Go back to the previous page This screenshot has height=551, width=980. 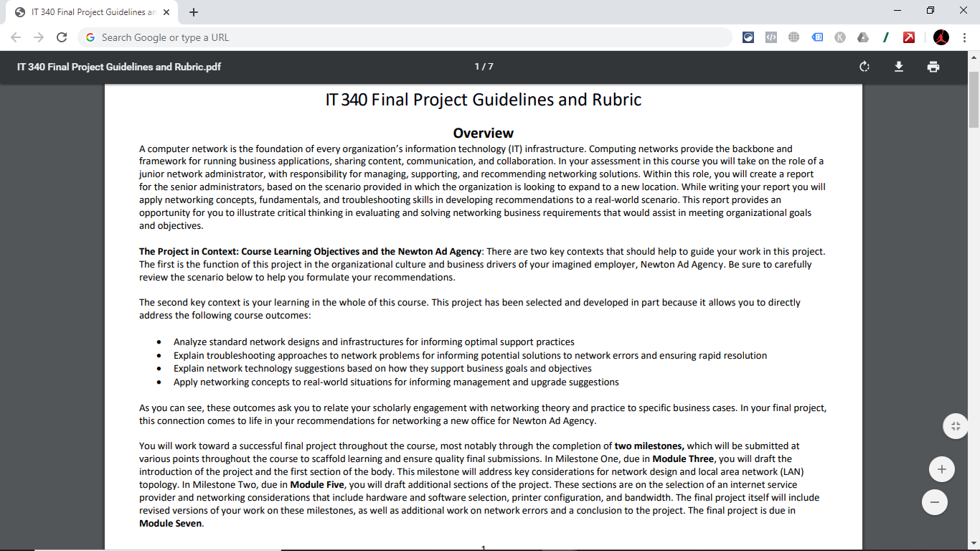tap(16, 37)
